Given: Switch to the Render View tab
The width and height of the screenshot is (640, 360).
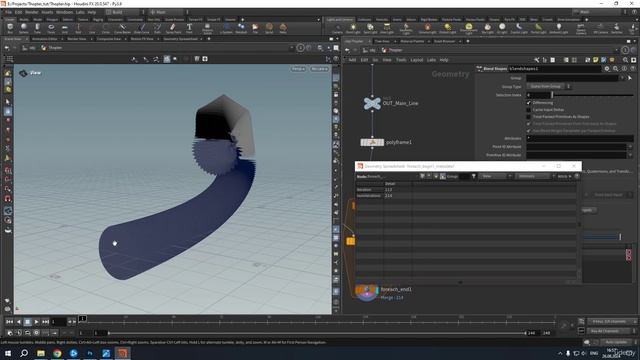Looking at the screenshot, I should (76, 39).
